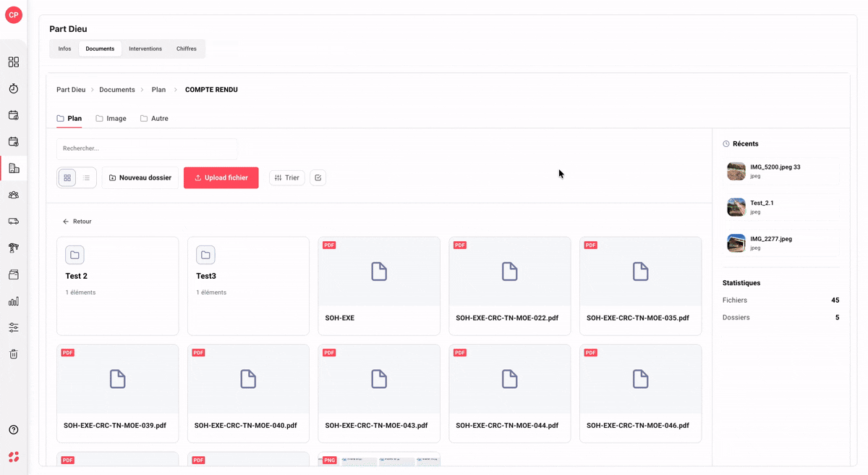The height and width of the screenshot is (475, 868).
Task: Click the red app logo in sidebar
Action: 13,457
